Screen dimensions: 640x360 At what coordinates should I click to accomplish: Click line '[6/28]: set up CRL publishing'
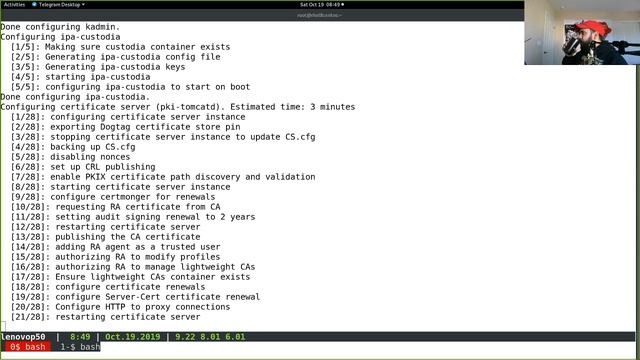(83, 167)
